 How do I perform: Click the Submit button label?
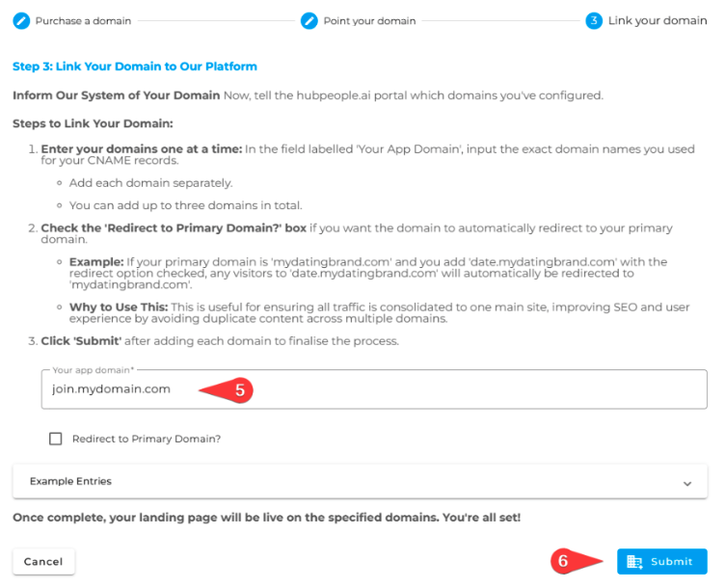[x=672, y=562]
